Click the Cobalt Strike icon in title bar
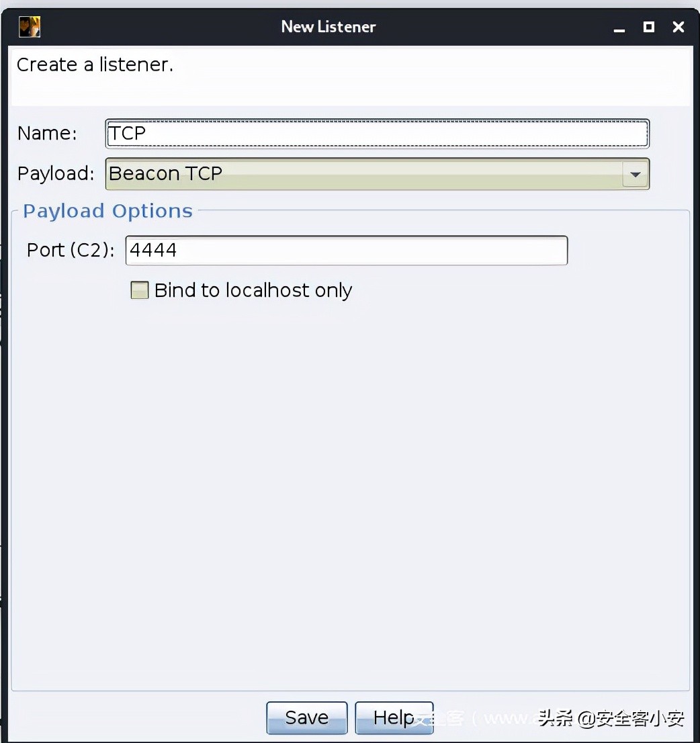This screenshot has width=700, height=743. pyautogui.click(x=30, y=27)
